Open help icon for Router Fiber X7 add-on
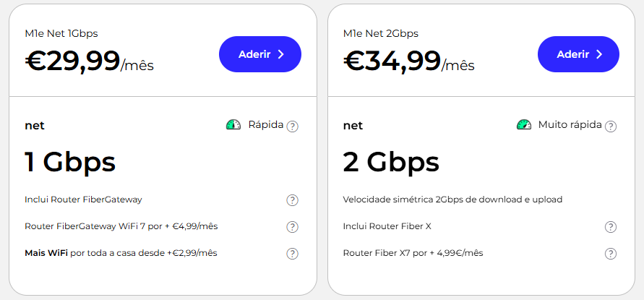The image size is (644, 300). point(611,254)
